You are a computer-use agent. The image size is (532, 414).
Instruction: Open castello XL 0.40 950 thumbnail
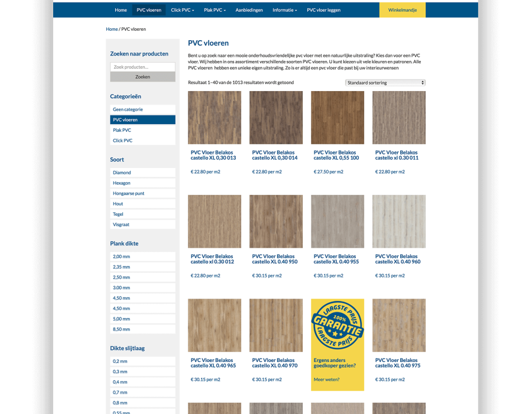pyautogui.click(x=276, y=221)
